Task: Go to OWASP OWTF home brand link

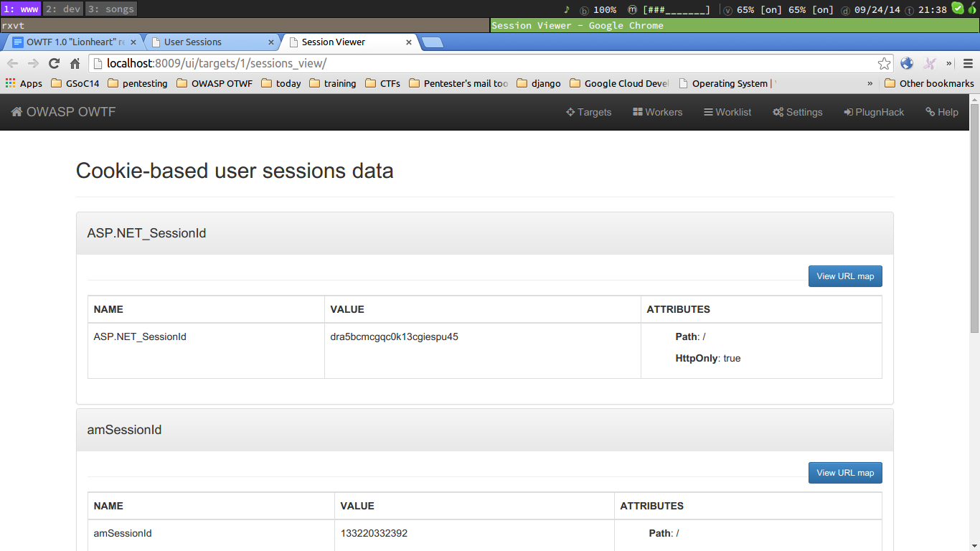Action: 63,112
